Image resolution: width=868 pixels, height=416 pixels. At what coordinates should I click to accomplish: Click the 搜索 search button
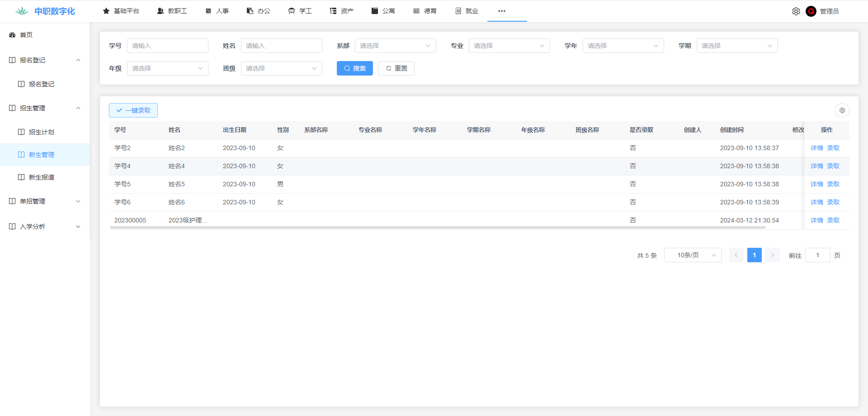354,68
